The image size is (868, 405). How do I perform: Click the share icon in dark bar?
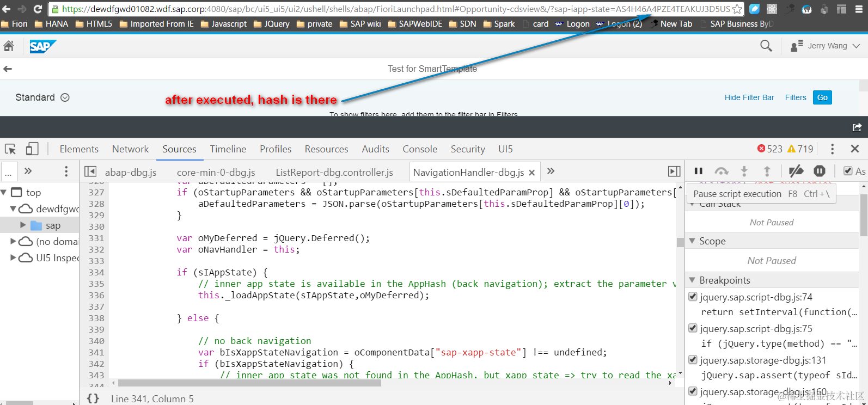point(857,127)
